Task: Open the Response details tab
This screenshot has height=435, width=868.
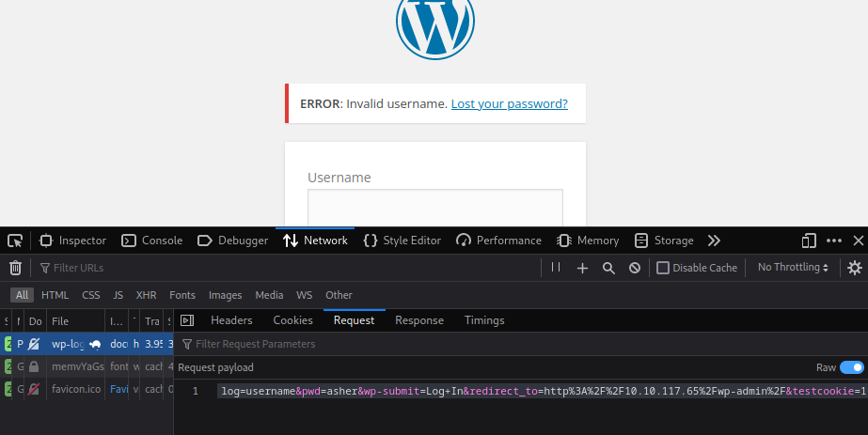Action: click(x=419, y=320)
